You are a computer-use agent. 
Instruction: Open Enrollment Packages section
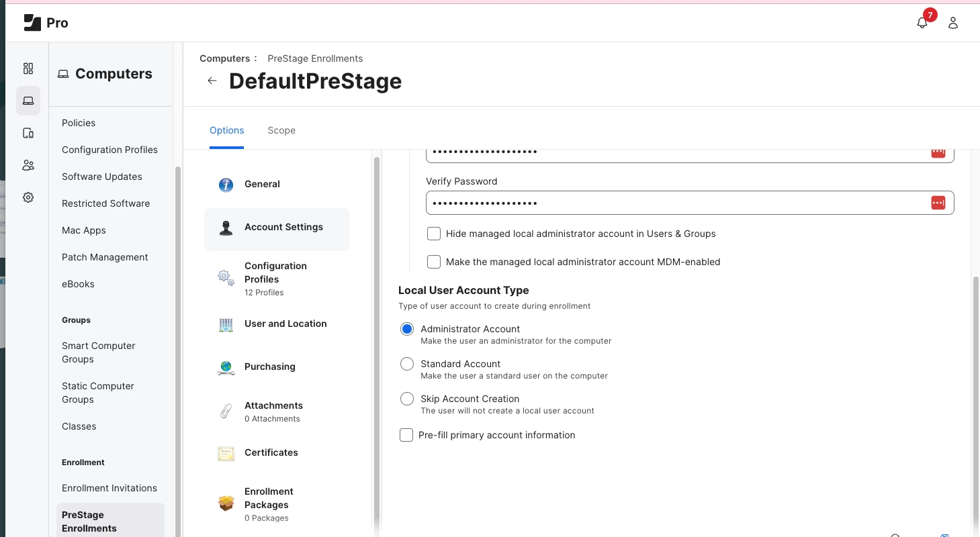(x=277, y=503)
